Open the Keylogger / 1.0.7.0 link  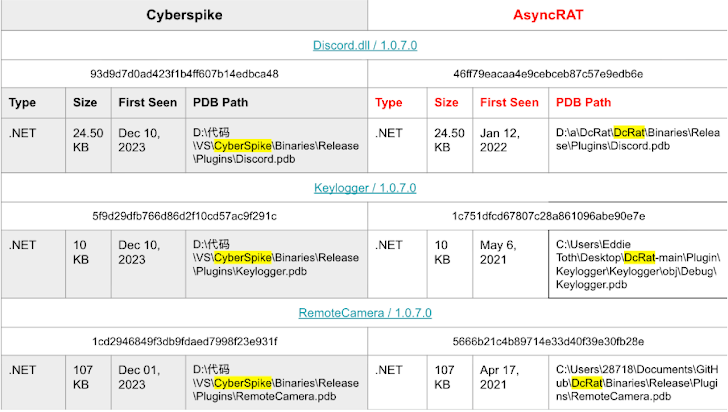pyautogui.click(x=364, y=187)
